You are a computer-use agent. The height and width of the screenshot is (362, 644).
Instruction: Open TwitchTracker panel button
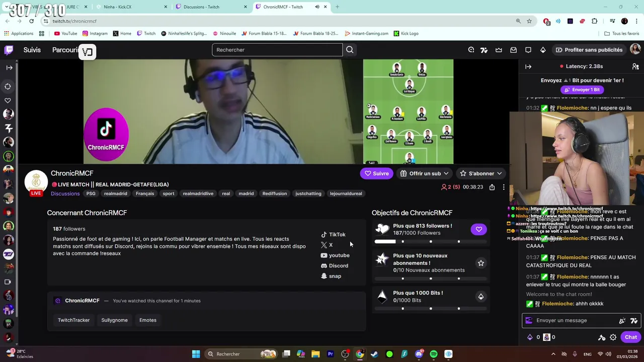pyautogui.click(x=73, y=320)
